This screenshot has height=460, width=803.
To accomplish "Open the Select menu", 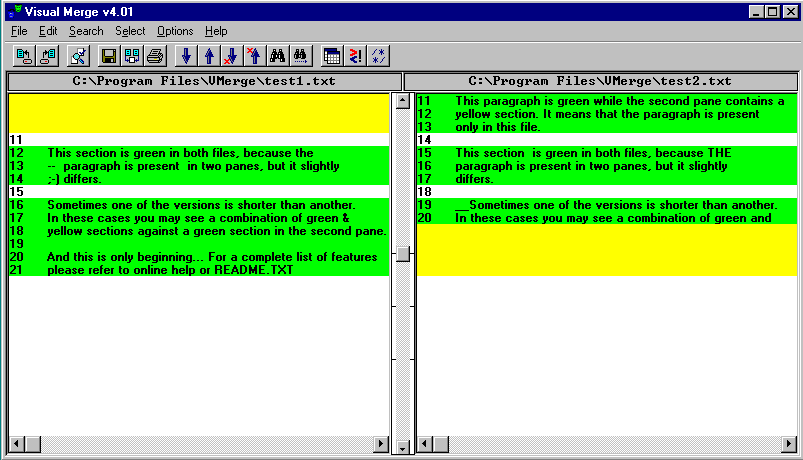I will coord(130,31).
